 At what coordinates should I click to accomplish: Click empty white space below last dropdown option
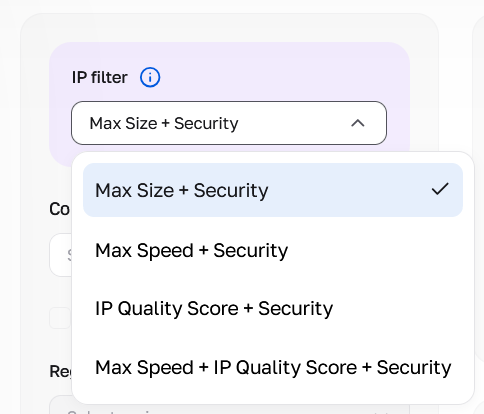pyautogui.click(x=273, y=392)
